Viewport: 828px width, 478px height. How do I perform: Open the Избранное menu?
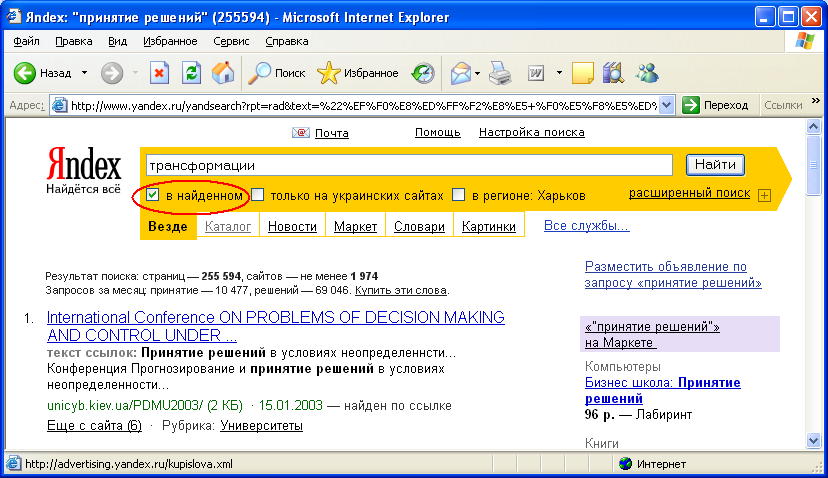[170, 41]
